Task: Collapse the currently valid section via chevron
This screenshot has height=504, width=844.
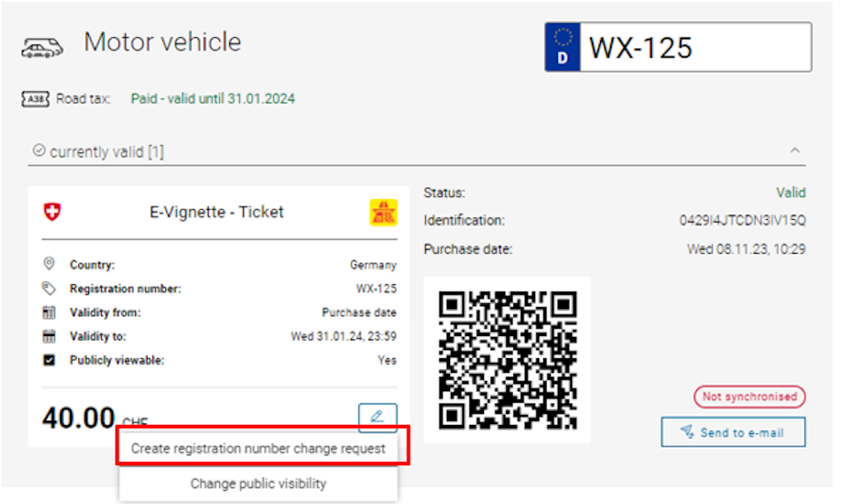Action: click(x=795, y=150)
